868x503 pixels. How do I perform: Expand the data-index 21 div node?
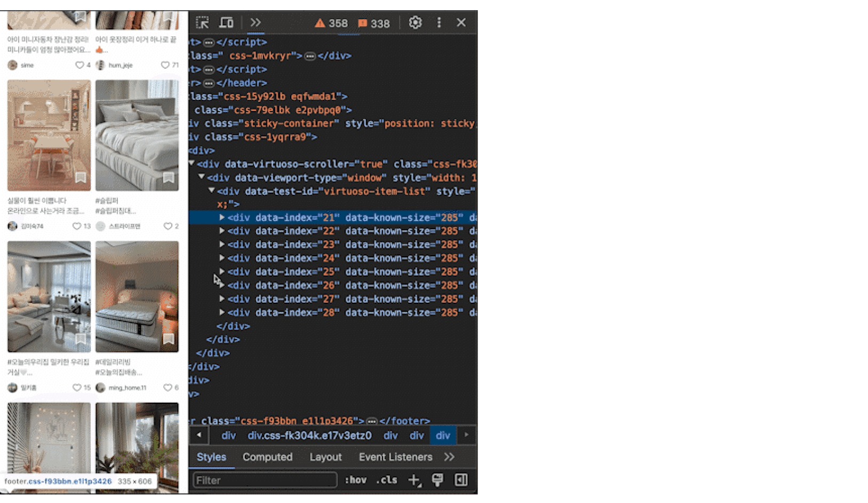pos(222,217)
